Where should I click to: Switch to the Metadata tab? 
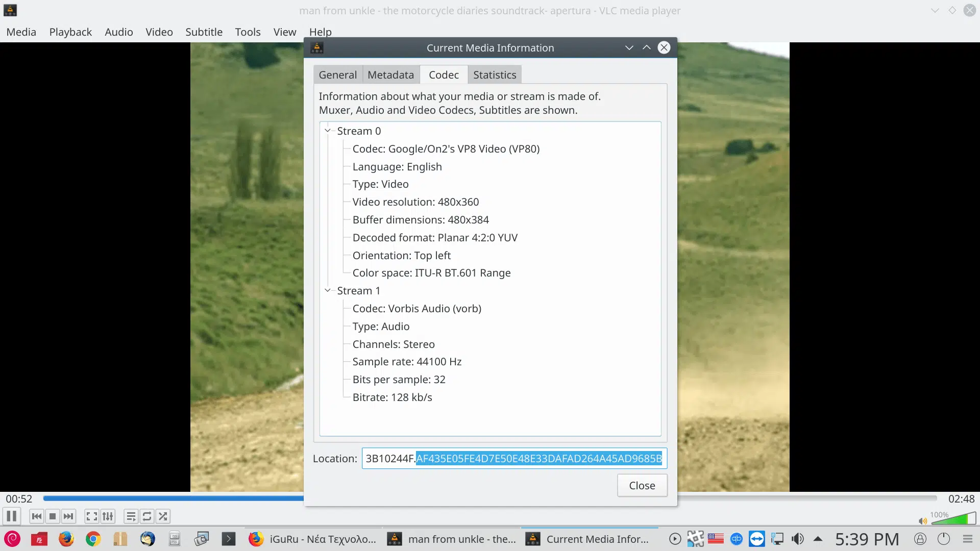(391, 75)
